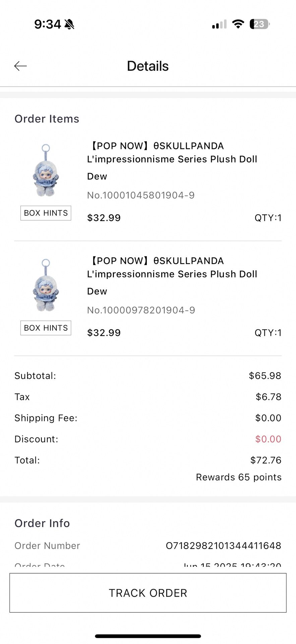Tap the silent mode bell icon

(x=69, y=24)
